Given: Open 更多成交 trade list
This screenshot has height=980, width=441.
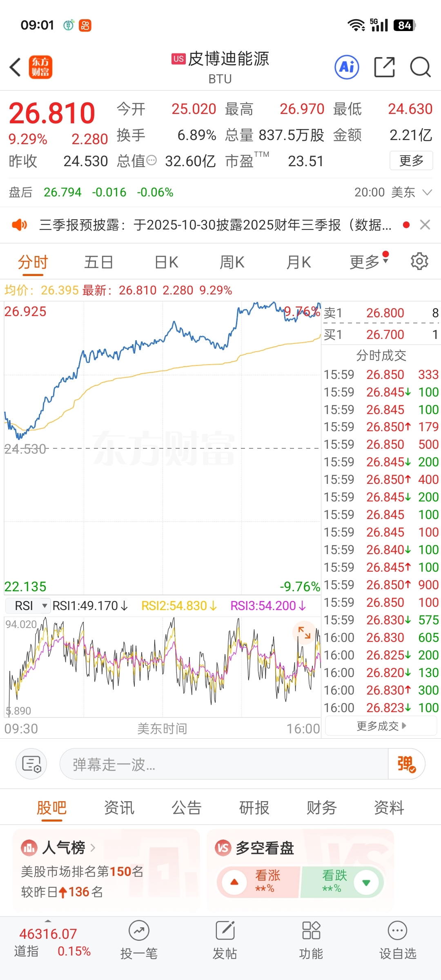Looking at the screenshot, I should pyautogui.click(x=381, y=726).
